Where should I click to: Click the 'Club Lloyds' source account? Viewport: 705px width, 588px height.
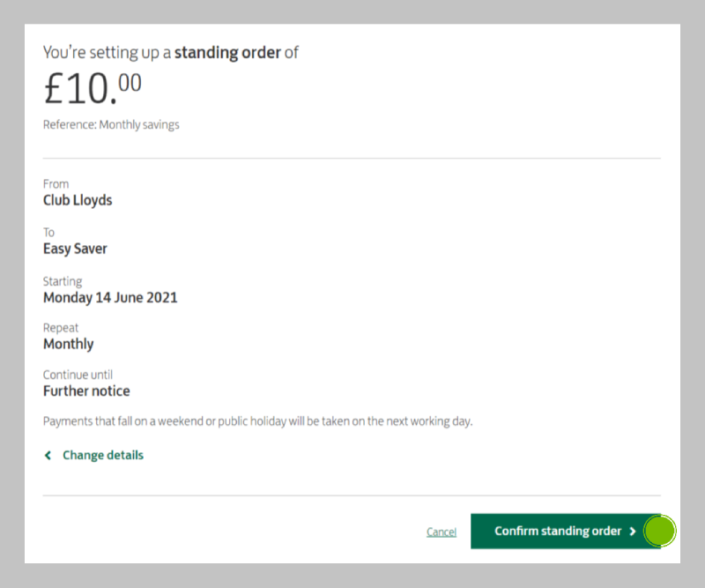point(78,200)
